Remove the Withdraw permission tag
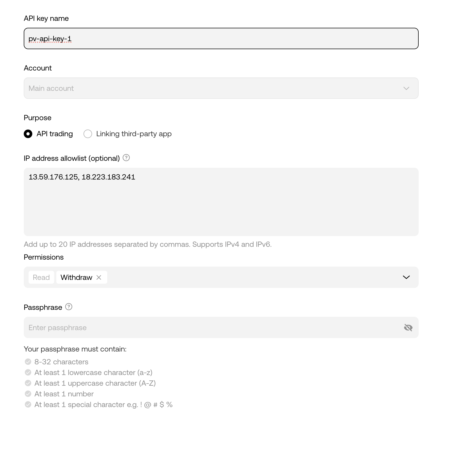This screenshot has width=476, height=453. (x=99, y=277)
